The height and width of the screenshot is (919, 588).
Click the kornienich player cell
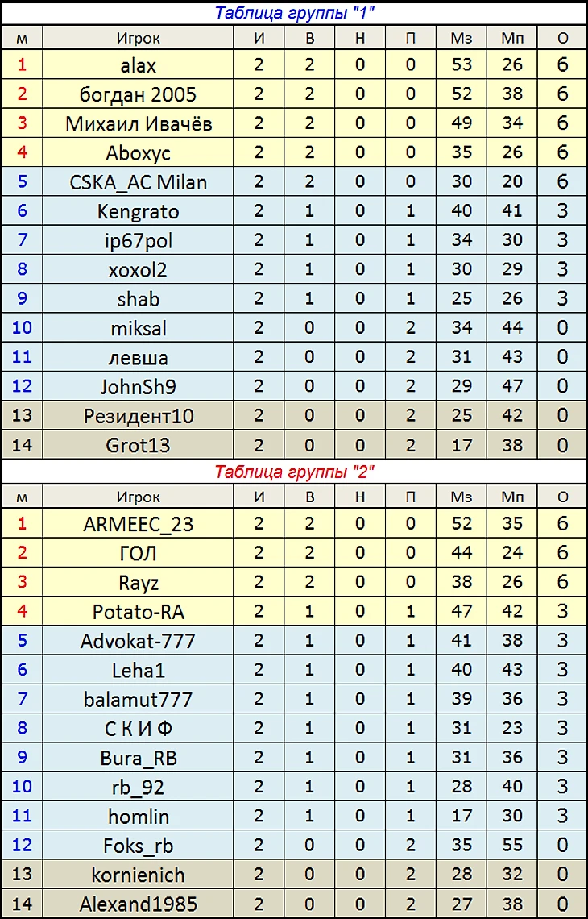click(x=139, y=875)
